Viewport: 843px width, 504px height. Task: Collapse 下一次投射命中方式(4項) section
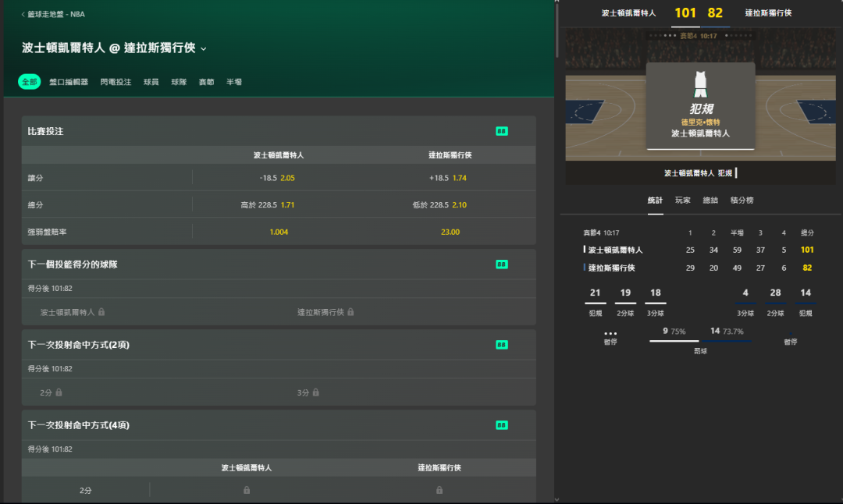[x=279, y=425]
